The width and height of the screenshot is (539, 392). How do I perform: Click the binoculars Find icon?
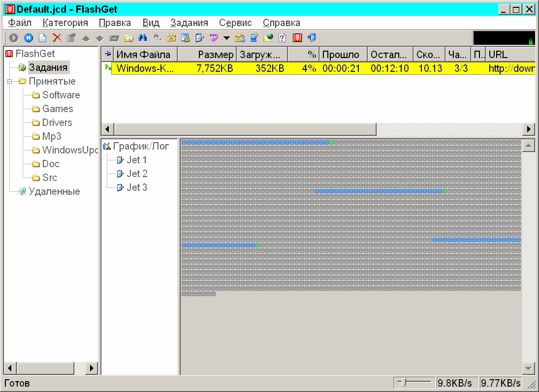pyautogui.click(x=142, y=38)
